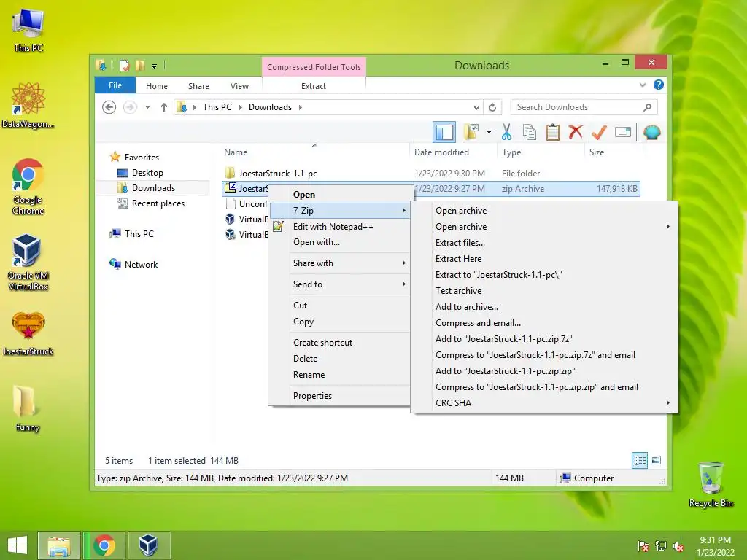
Task: Open Google Chrome desktop shortcut
Action: click(x=28, y=186)
